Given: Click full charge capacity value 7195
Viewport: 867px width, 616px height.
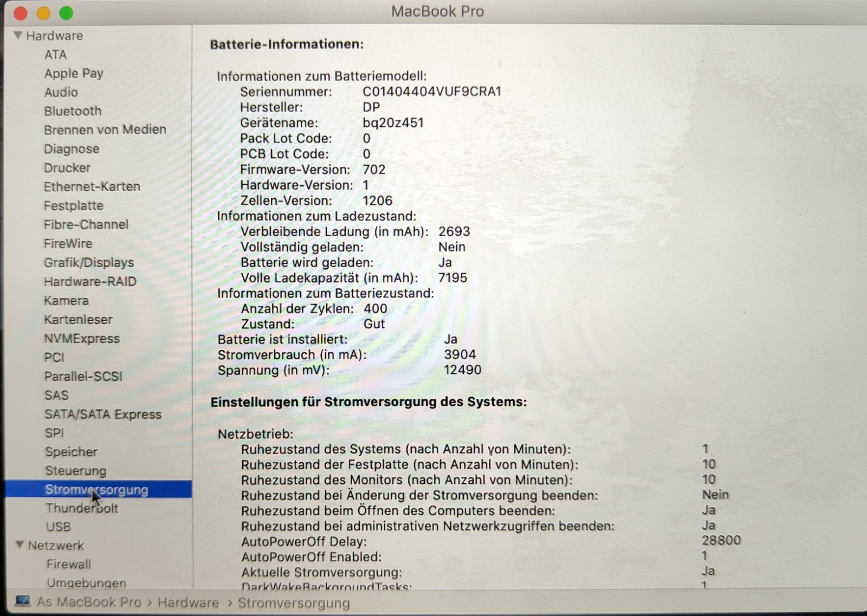Looking at the screenshot, I should tap(452, 278).
